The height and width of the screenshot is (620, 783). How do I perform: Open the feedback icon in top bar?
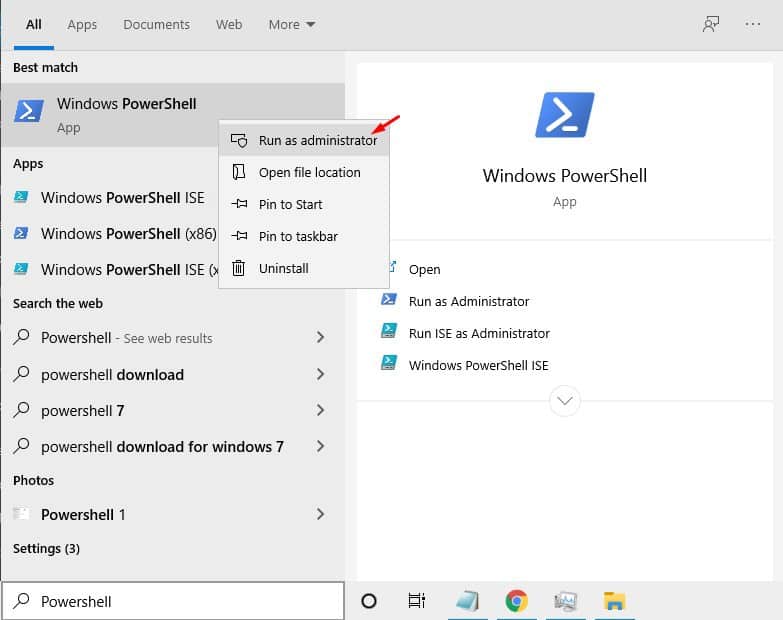pyautogui.click(x=711, y=24)
